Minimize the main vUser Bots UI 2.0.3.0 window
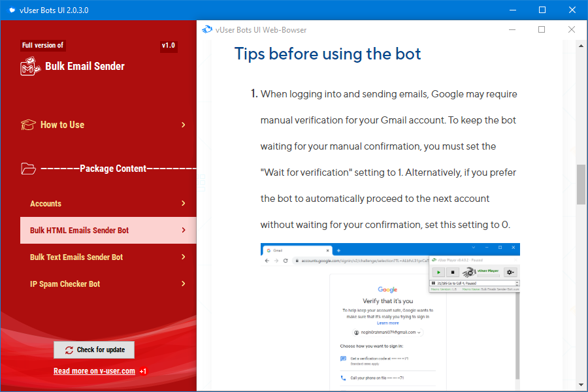588x392 pixels. (513, 10)
